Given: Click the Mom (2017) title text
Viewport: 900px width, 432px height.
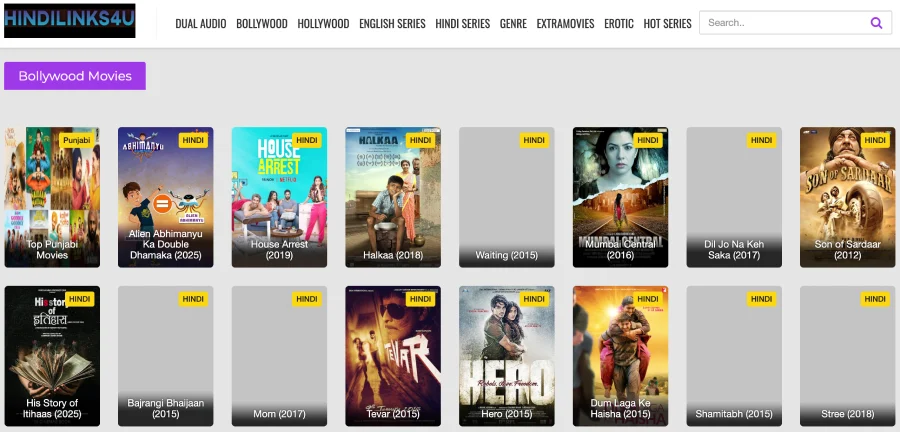Looking at the screenshot, I should point(280,414).
